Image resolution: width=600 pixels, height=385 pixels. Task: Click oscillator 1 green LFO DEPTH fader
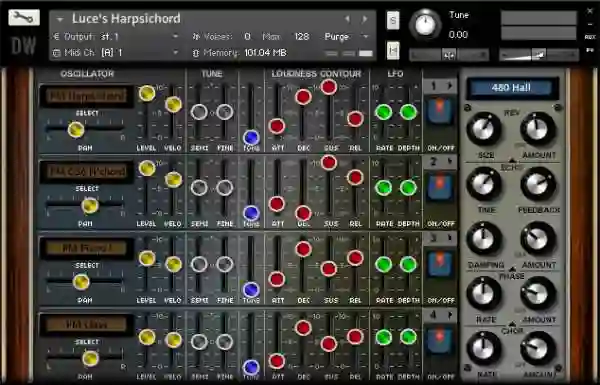click(x=408, y=112)
